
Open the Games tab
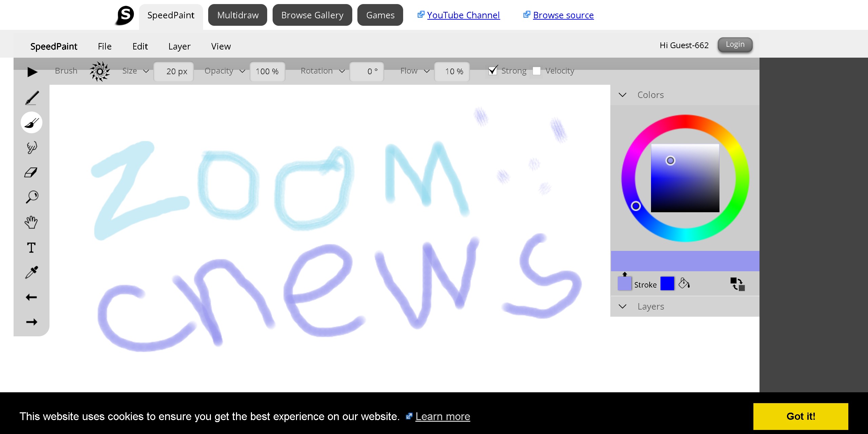380,15
